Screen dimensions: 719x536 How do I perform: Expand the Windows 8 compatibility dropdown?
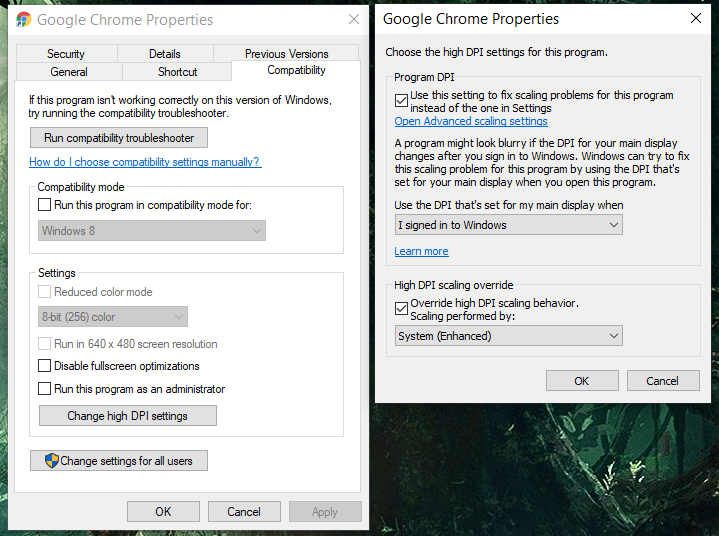coord(152,231)
